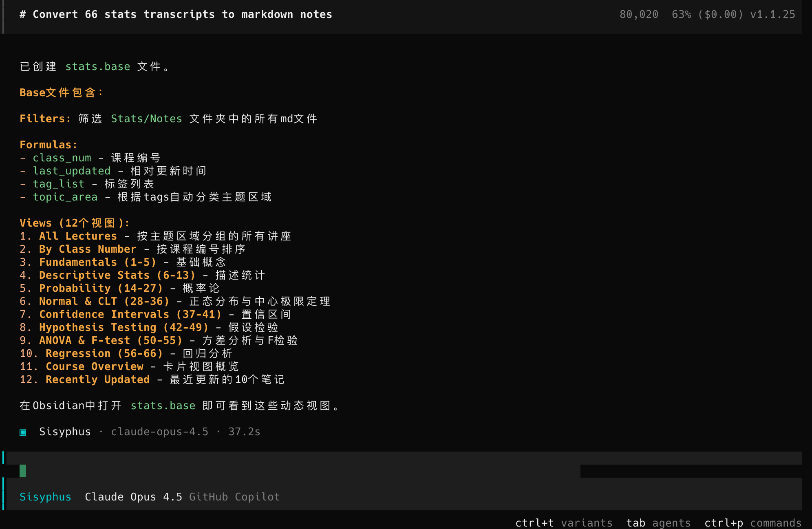Click the Stats/Notes folder path
The height and width of the screenshot is (529, 812).
tap(146, 119)
